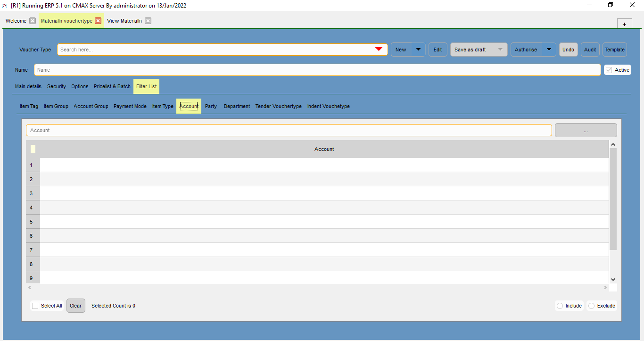Click the ellipsis browse button beside Account
644x341 pixels.
(586, 130)
